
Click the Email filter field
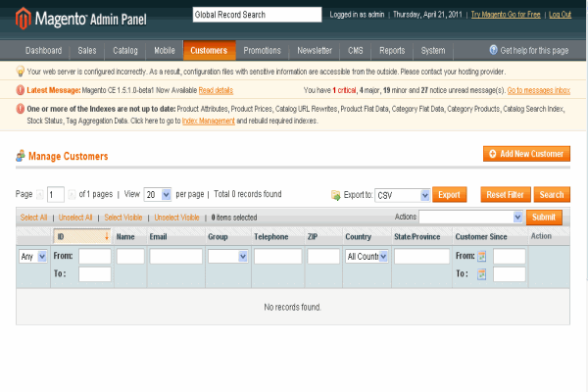pyautogui.click(x=175, y=256)
